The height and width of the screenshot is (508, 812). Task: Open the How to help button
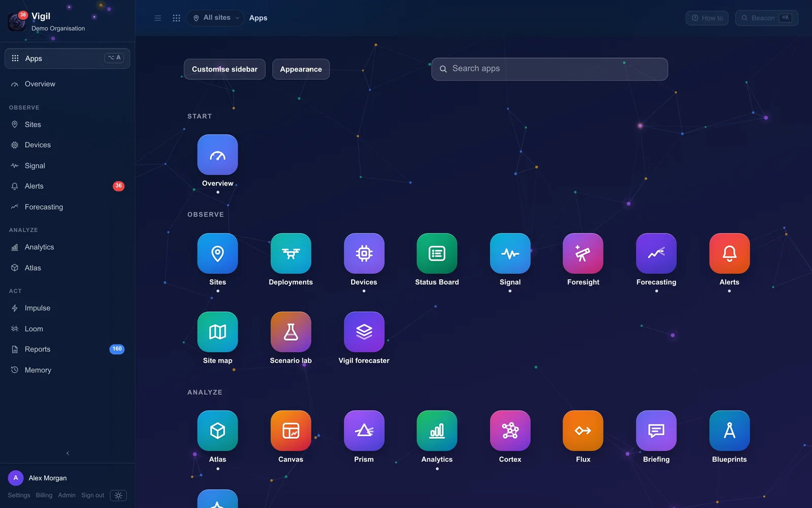[x=707, y=18]
